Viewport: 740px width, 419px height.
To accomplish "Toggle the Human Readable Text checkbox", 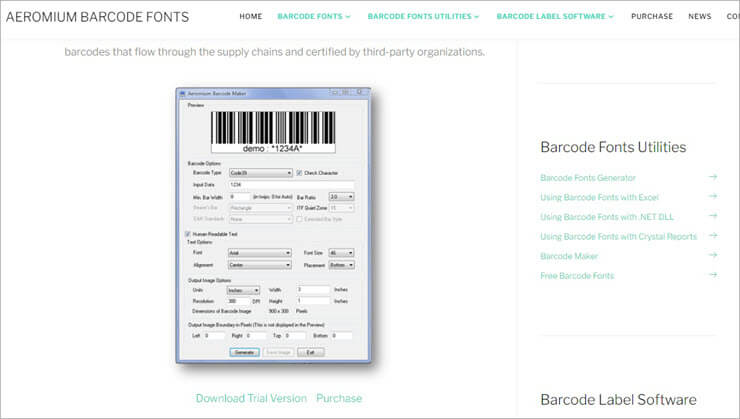I will [188, 234].
